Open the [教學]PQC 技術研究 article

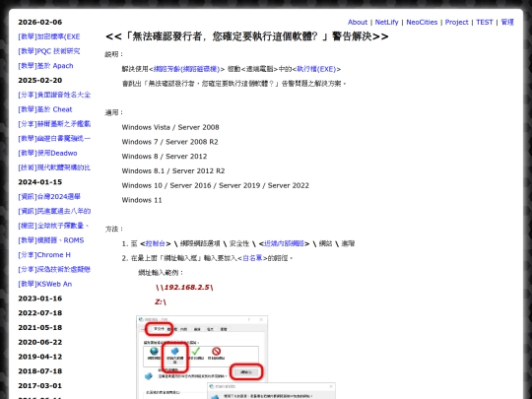click(49, 51)
